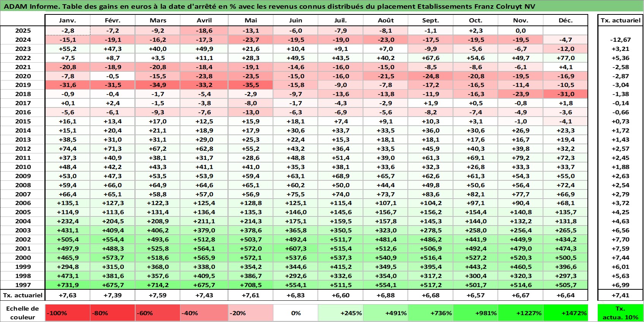
Task: Click the +460,5 cell for Nov. 1999
Action: point(521,267)
